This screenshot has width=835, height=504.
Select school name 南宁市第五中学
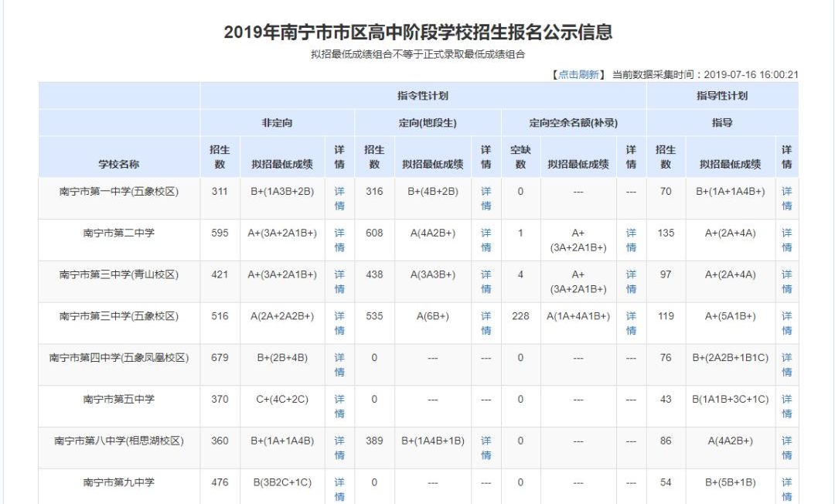119,399
